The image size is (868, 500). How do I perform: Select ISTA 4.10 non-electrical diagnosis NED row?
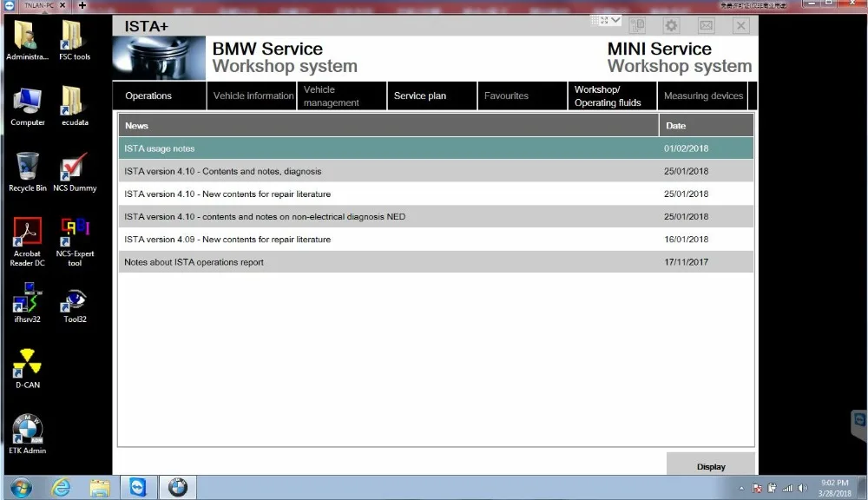click(436, 216)
